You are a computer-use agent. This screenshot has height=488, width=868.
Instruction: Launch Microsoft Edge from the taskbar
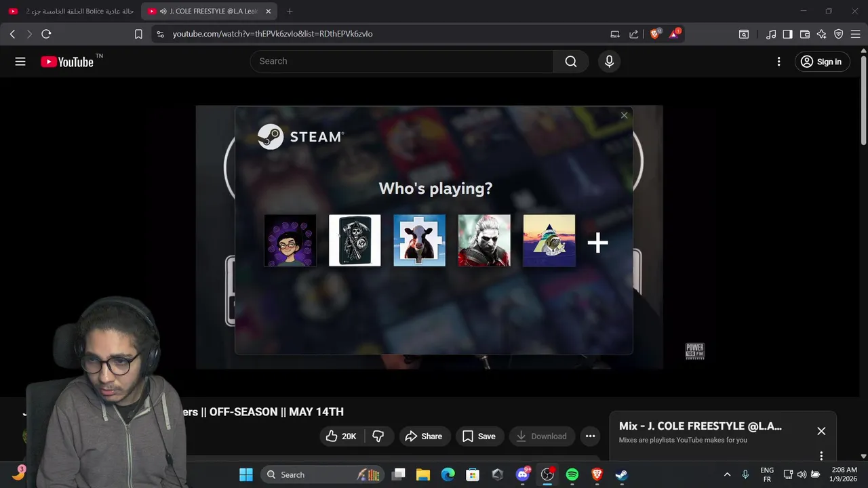pyautogui.click(x=448, y=474)
